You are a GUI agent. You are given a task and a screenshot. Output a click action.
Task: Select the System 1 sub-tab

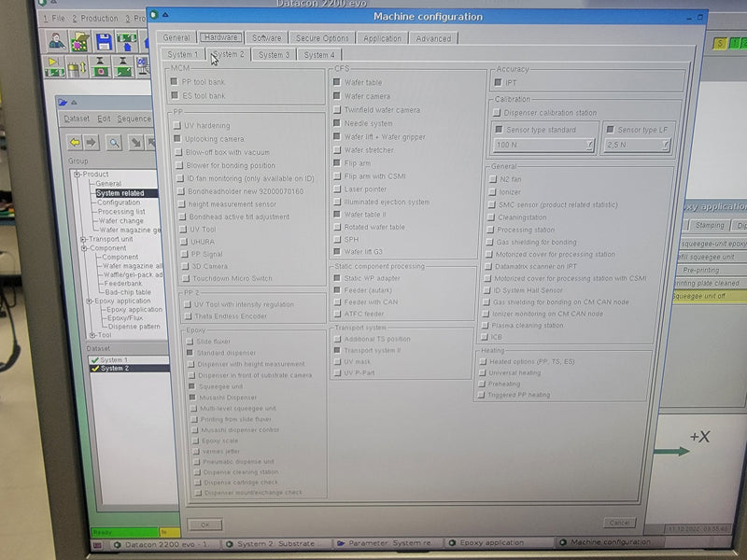pyautogui.click(x=183, y=54)
